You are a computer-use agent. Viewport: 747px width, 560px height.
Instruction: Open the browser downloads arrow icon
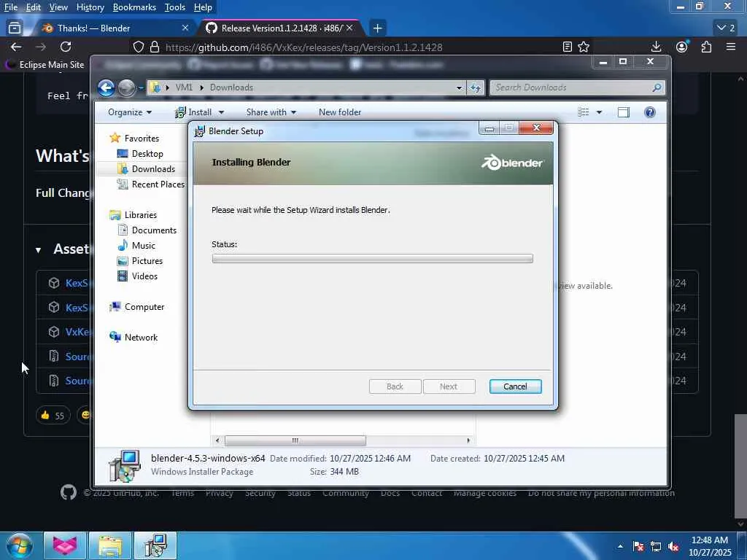click(656, 47)
